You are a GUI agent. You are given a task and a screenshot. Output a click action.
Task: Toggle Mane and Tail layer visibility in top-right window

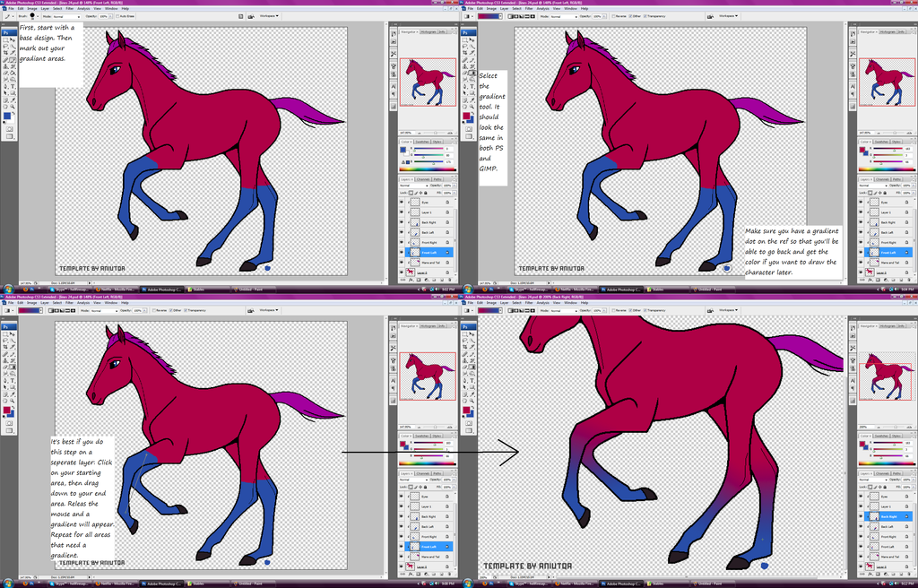pos(861,263)
